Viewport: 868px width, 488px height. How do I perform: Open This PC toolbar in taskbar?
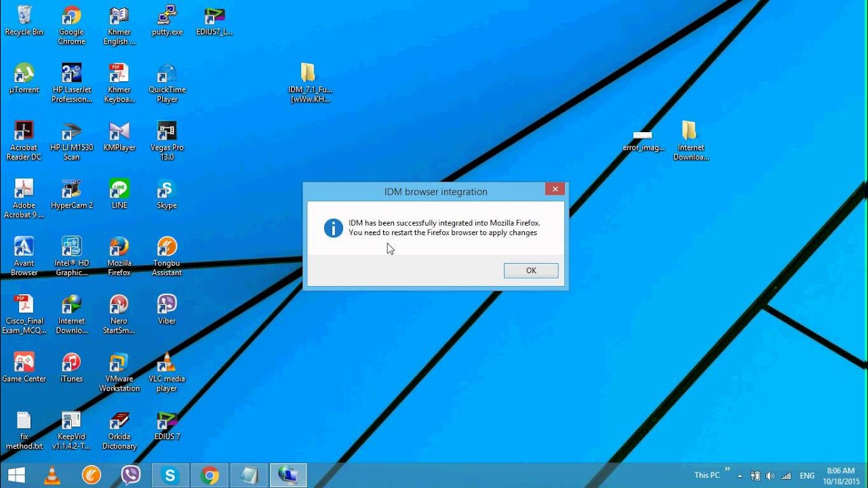point(707,475)
